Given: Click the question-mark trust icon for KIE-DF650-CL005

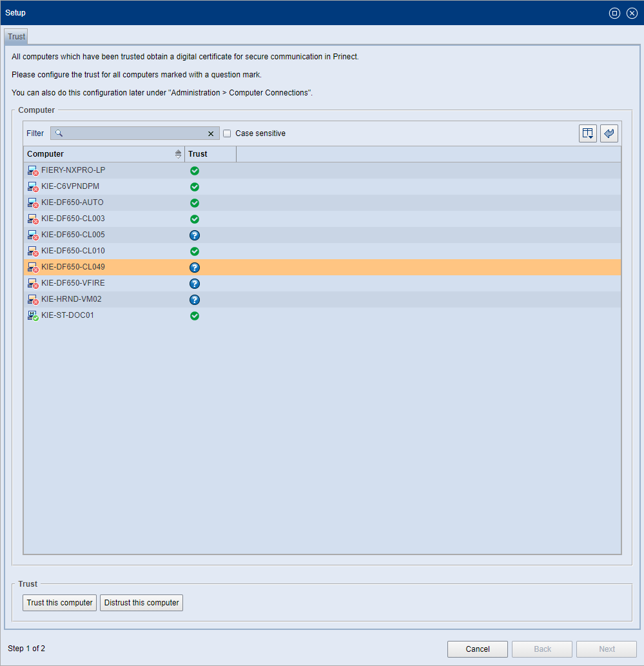Looking at the screenshot, I should (x=194, y=235).
